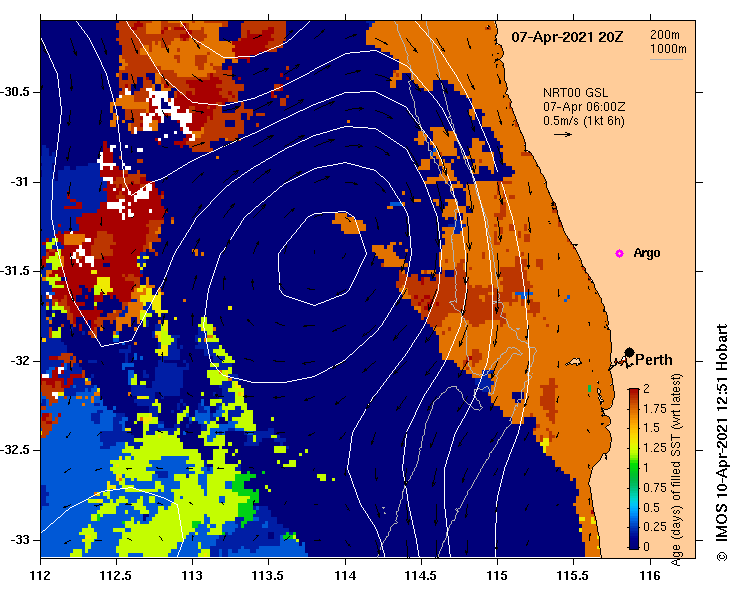Image resolution: width=739 pixels, height=592 pixels.
Task: Click the colorbar tick value 1.5
Action: pyautogui.click(x=652, y=428)
